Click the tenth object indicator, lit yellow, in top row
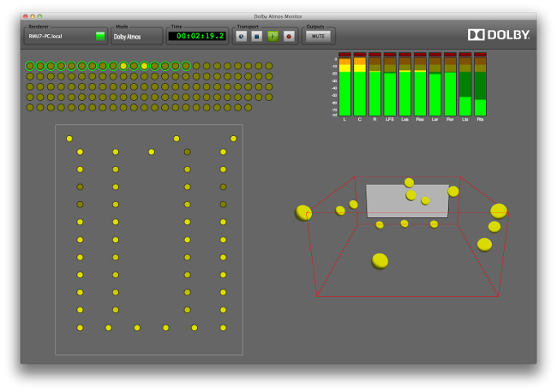 pyautogui.click(x=123, y=66)
